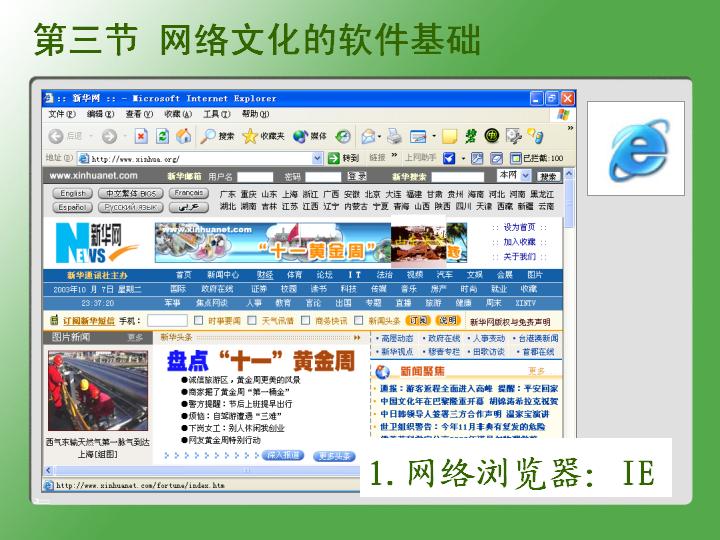Click the English language button
Image resolution: width=720 pixels, height=540 pixels.
point(73,193)
